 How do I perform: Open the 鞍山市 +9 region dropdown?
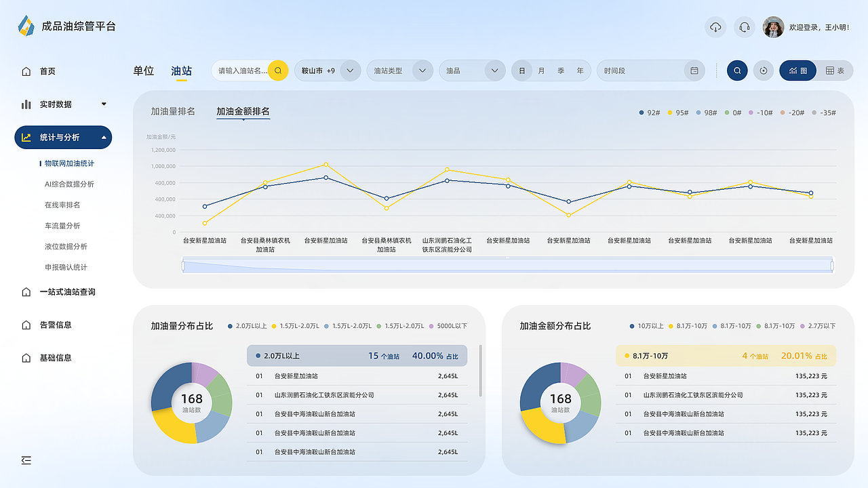coord(328,70)
